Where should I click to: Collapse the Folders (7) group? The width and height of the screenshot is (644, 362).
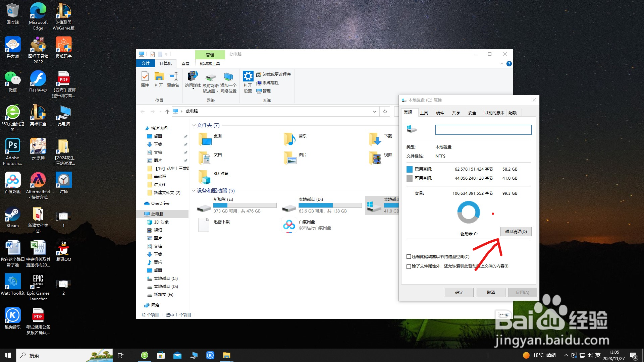point(194,125)
